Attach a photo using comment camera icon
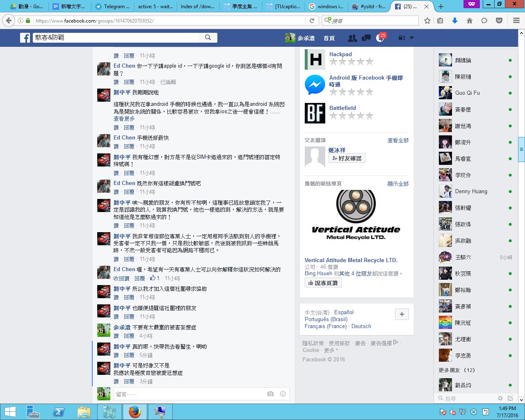This screenshot has width=525, height=420. pos(270,394)
